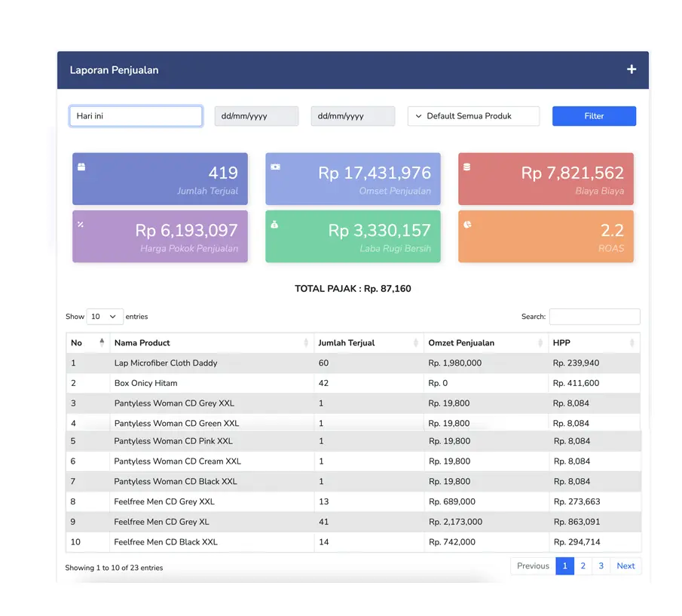This screenshot has width=682, height=616.
Task: Click the plus icon in Laporan Penjualan header
Action: (632, 69)
